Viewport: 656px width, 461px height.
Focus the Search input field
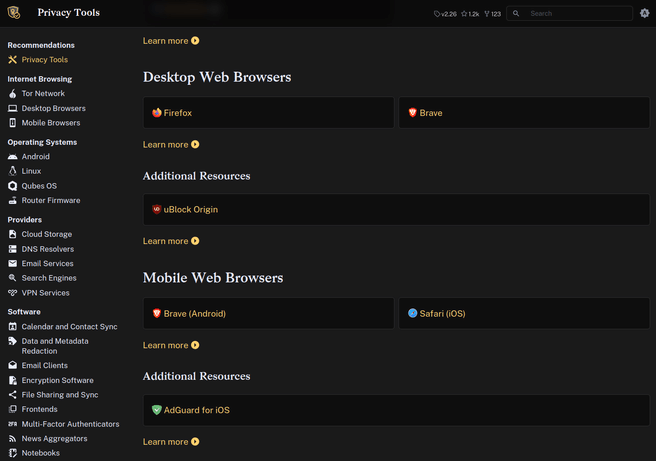click(x=569, y=13)
